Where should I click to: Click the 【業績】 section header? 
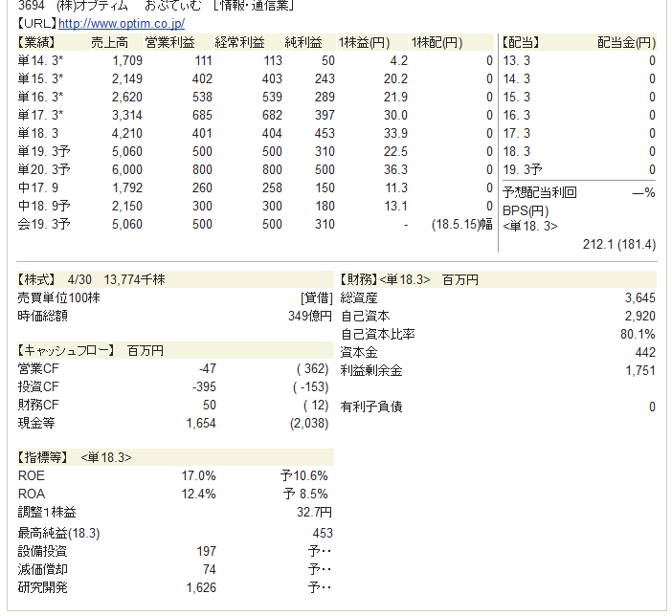[38, 43]
